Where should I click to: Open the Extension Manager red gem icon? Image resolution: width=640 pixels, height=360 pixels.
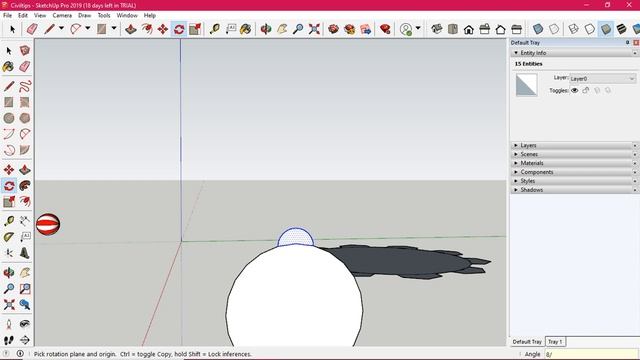click(385, 29)
